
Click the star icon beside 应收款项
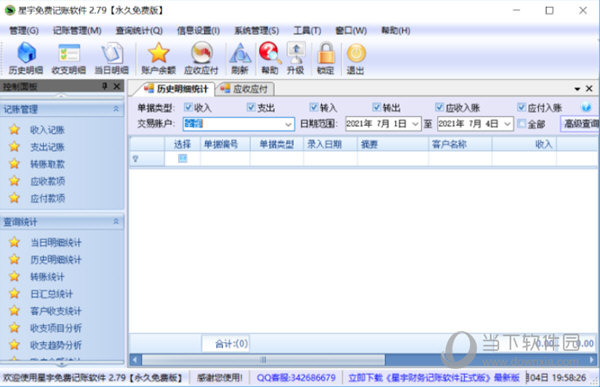click(x=15, y=181)
